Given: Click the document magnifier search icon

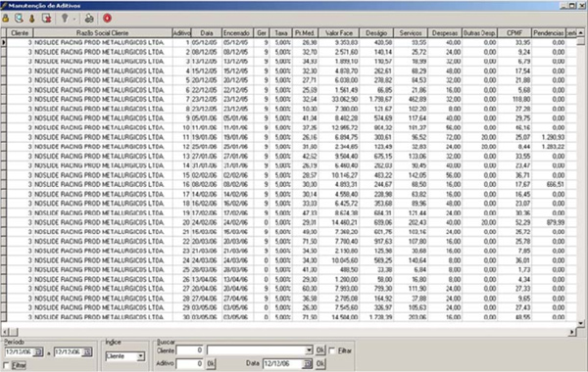Looking at the screenshot, I should (x=19, y=18).
